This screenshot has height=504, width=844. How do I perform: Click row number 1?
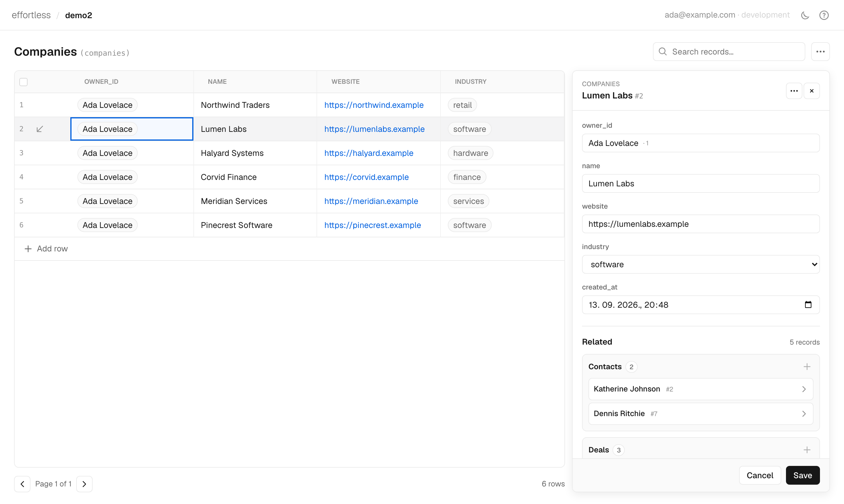(x=21, y=105)
